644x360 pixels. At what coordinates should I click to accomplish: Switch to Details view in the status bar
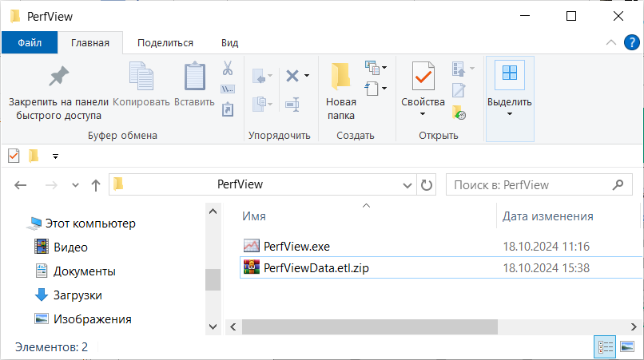[605, 347]
